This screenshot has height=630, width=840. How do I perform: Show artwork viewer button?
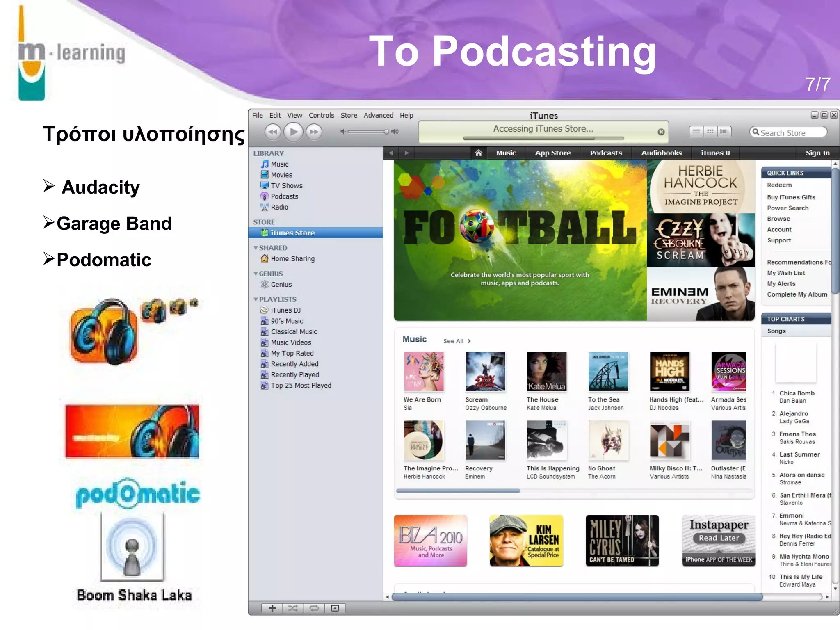tap(335, 608)
